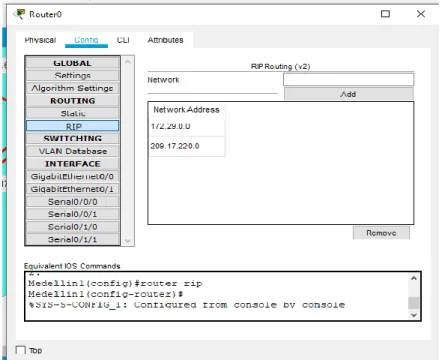Maximize the Router0 window
The width and height of the screenshot is (442, 360).
click(385, 14)
